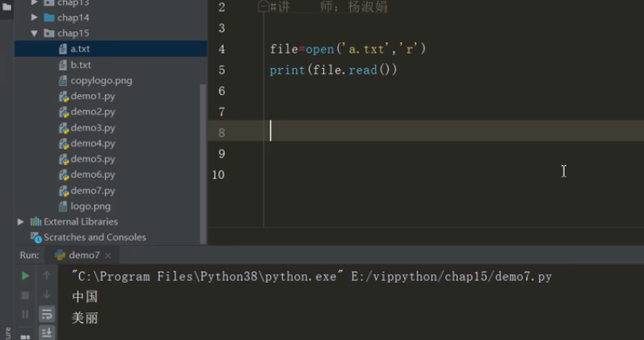Select External Libraries label
Viewport: 644px width, 340px height.
(81, 221)
